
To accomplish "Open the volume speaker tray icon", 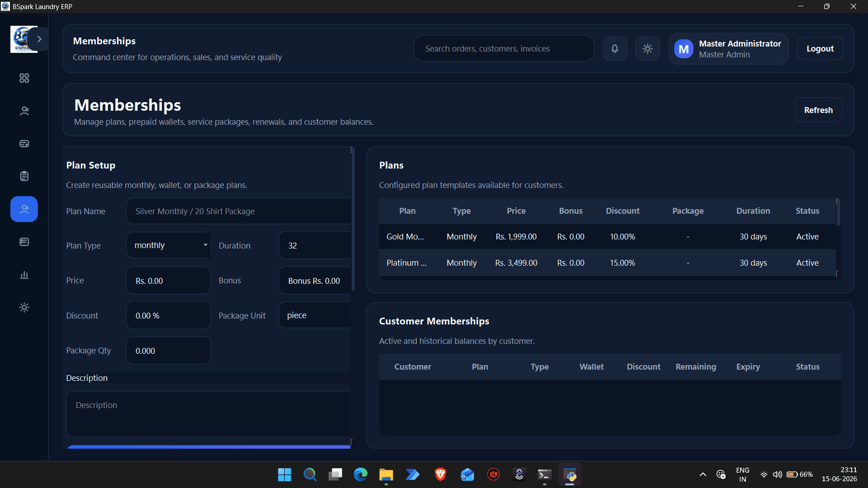I will coord(777,474).
